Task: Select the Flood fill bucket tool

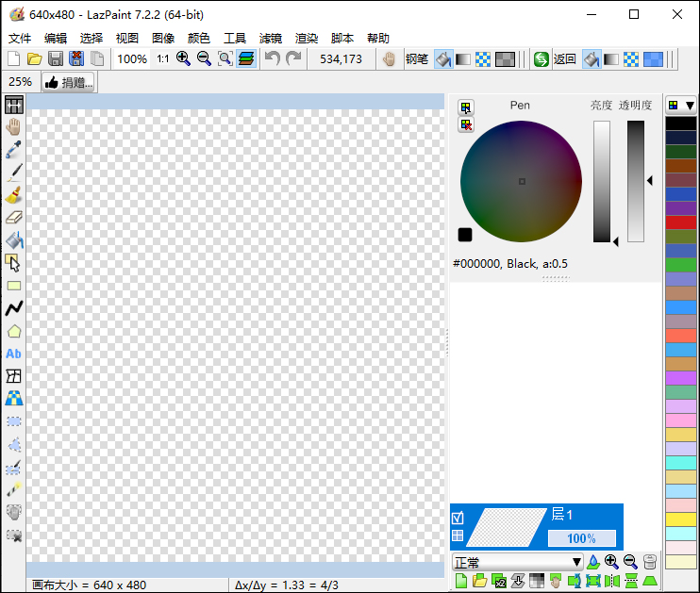Action: point(14,240)
